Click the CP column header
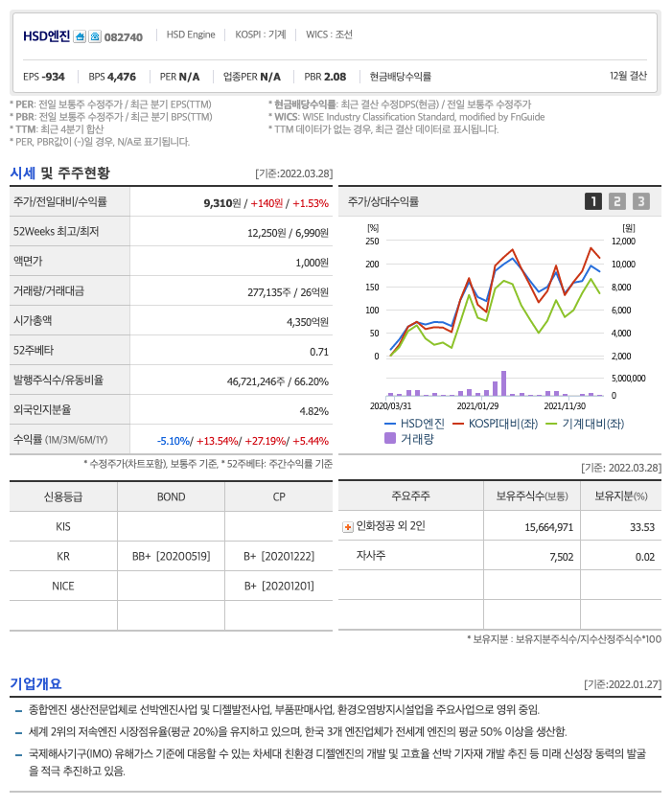This screenshot has height=807, width=672. pos(279,496)
